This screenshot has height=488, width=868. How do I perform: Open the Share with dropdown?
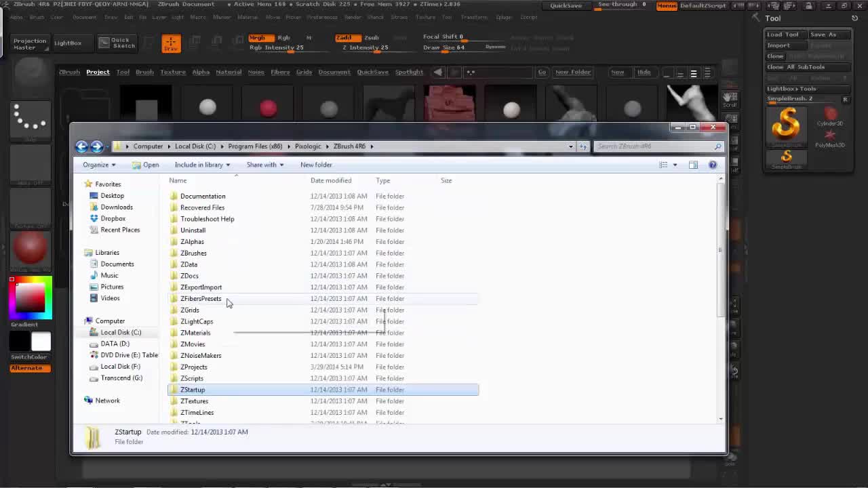coord(265,165)
